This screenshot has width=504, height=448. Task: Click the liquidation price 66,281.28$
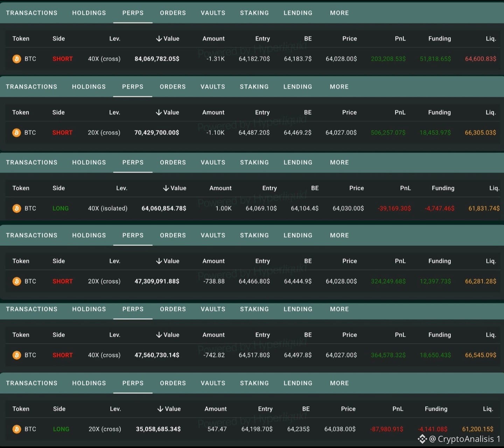coord(481,281)
